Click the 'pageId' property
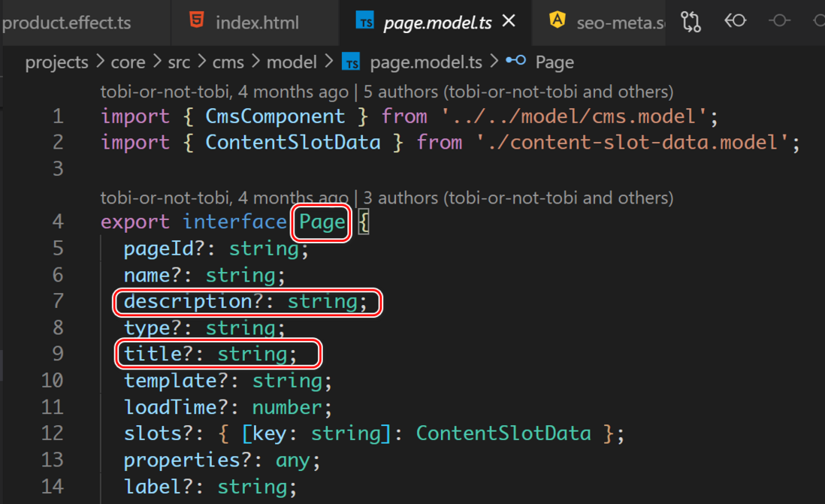The image size is (825, 504). 159,249
